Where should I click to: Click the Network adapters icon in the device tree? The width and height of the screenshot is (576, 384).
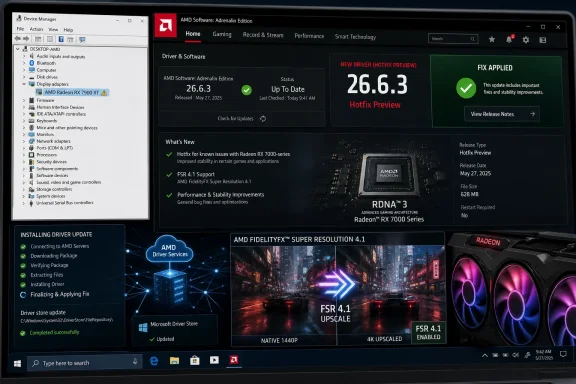tap(32, 141)
